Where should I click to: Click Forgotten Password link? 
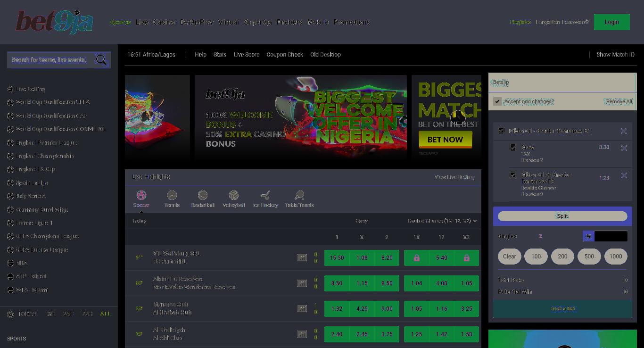[562, 22]
